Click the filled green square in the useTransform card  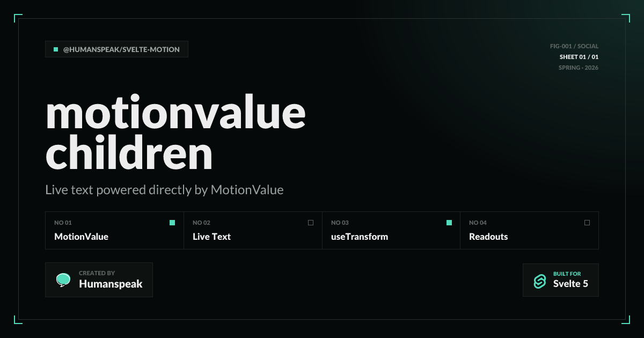(449, 223)
